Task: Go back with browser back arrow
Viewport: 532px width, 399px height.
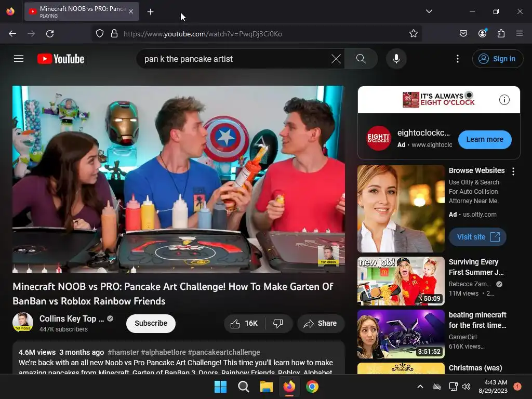Action: click(x=12, y=34)
